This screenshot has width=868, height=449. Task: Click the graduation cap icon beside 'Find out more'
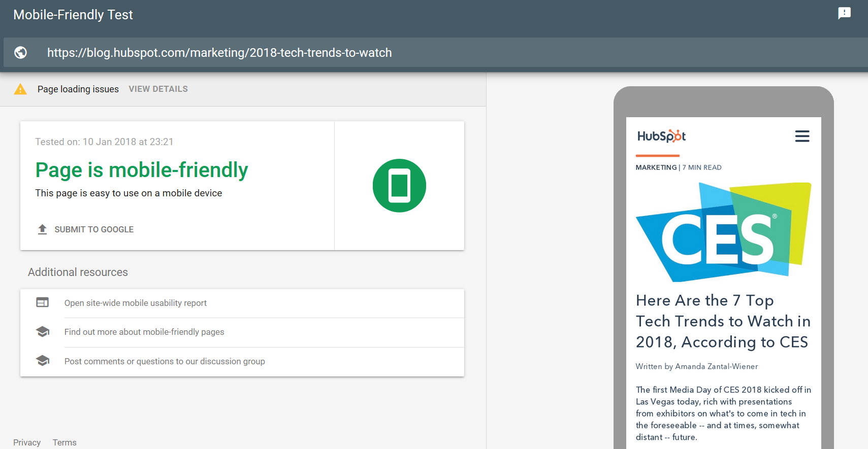(x=43, y=332)
